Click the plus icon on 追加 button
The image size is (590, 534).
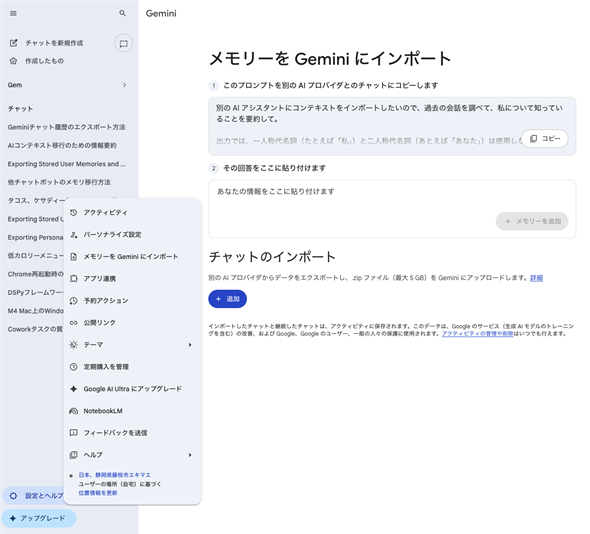[218, 299]
